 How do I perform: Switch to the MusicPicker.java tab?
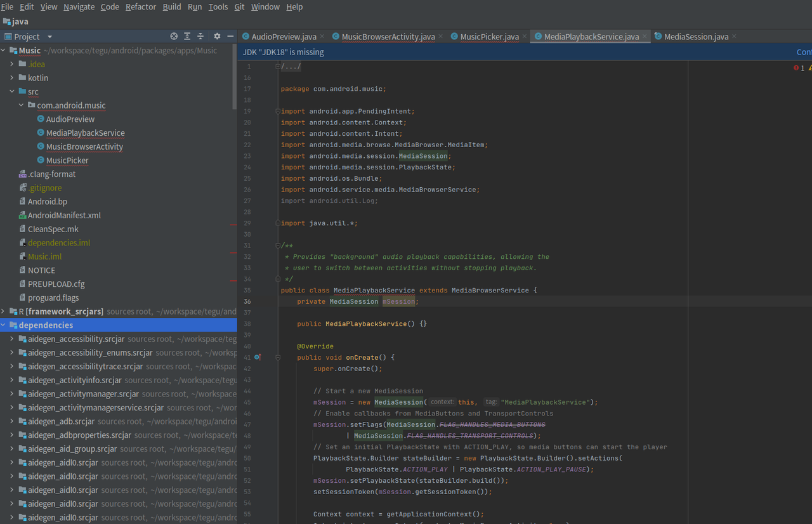pos(489,37)
